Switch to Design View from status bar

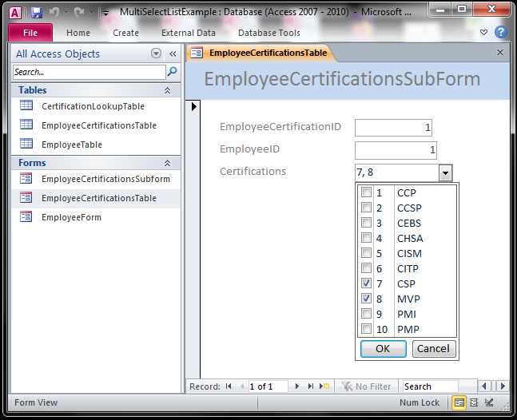click(489, 402)
